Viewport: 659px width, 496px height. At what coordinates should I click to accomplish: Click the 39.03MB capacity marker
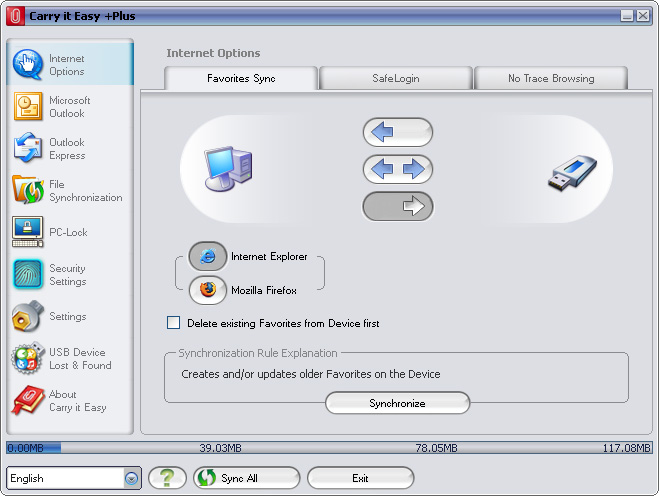220,448
